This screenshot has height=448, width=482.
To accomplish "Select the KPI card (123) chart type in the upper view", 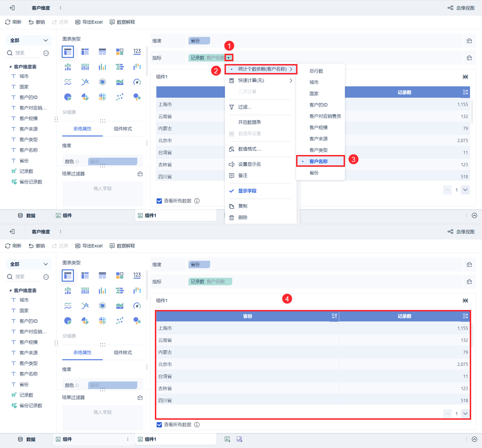I will (137, 51).
